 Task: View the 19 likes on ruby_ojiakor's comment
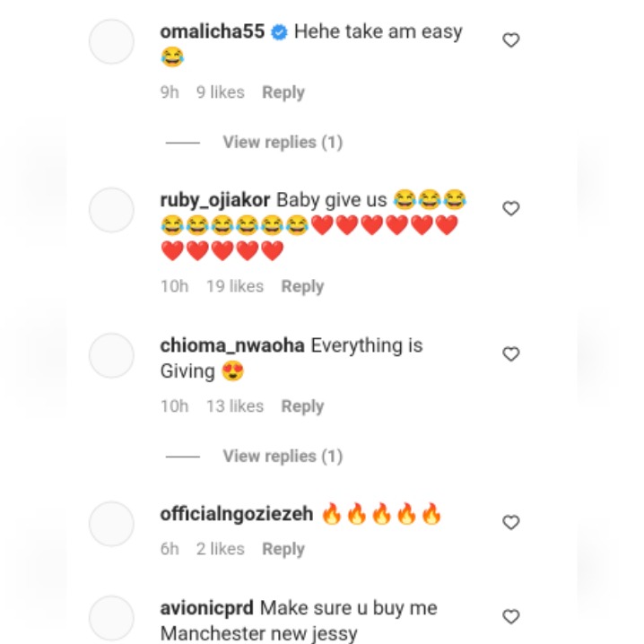pyautogui.click(x=234, y=286)
